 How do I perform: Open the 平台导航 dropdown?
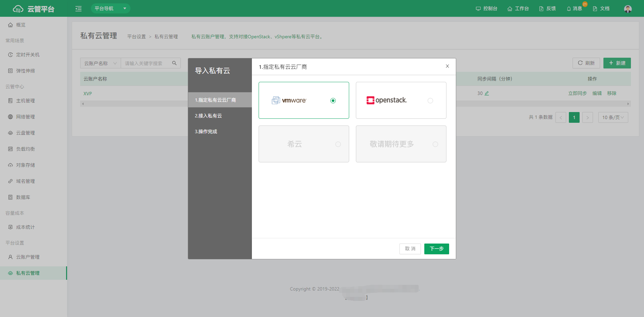(x=110, y=8)
